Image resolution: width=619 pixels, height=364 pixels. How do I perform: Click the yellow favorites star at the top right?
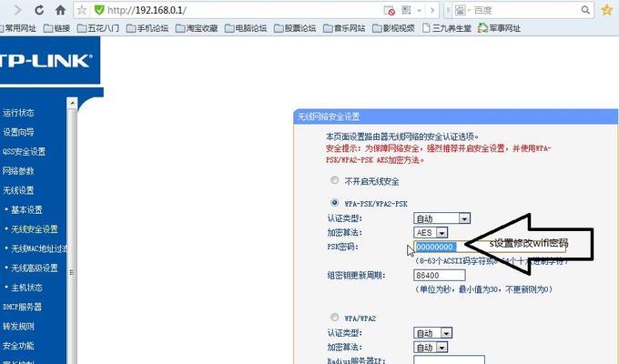(x=607, y=10)
